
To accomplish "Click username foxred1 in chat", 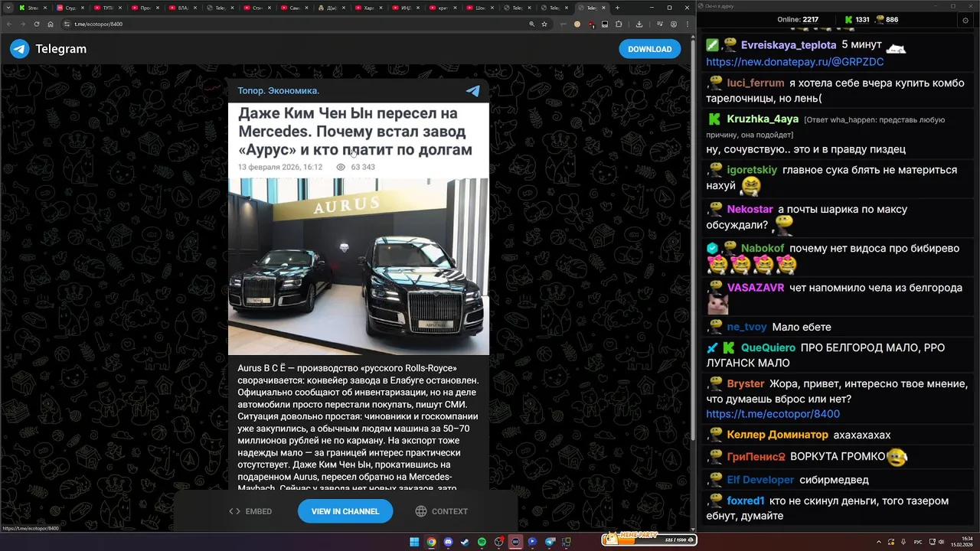I will [746, 500].
